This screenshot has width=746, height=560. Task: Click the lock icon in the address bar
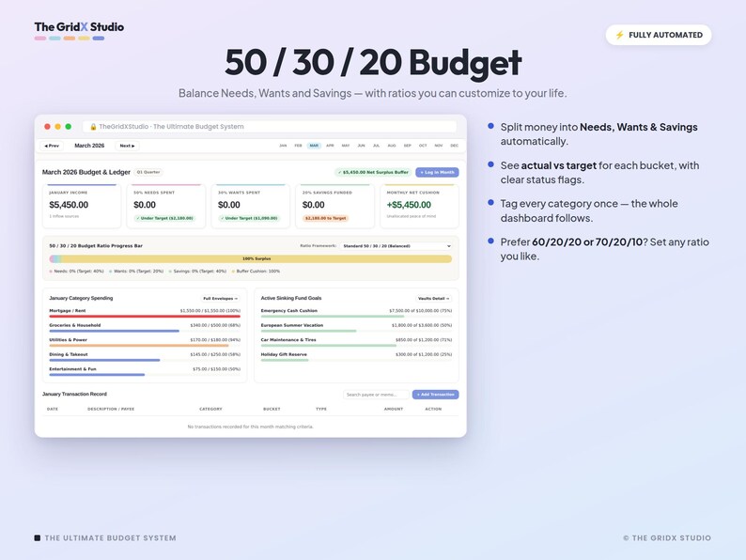pyautogui.click(x=93, y=127)
